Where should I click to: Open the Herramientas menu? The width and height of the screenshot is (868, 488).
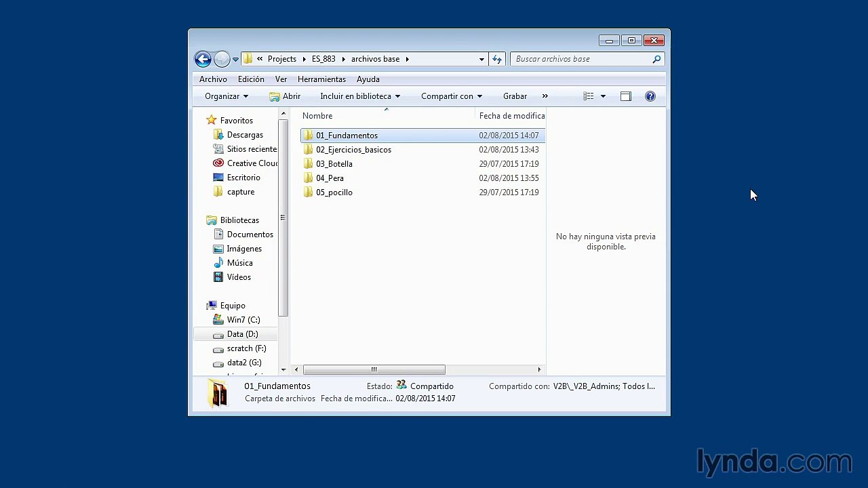[321, 79]
